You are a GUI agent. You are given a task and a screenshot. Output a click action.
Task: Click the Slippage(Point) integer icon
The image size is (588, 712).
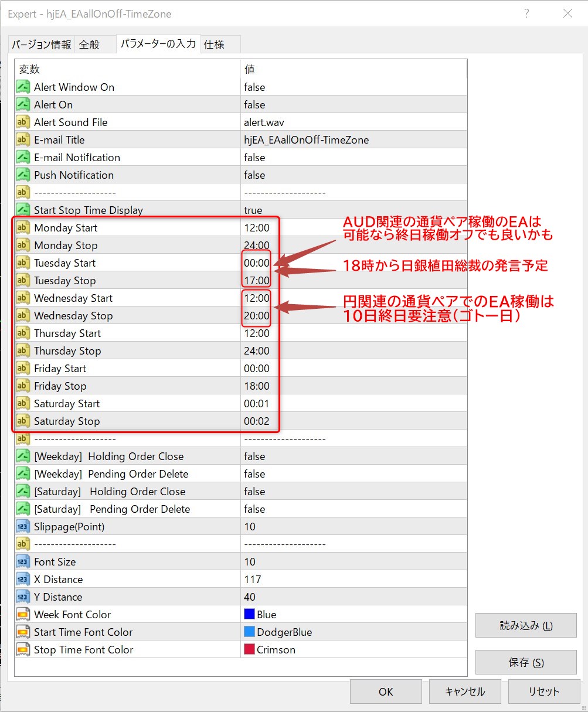23,527
